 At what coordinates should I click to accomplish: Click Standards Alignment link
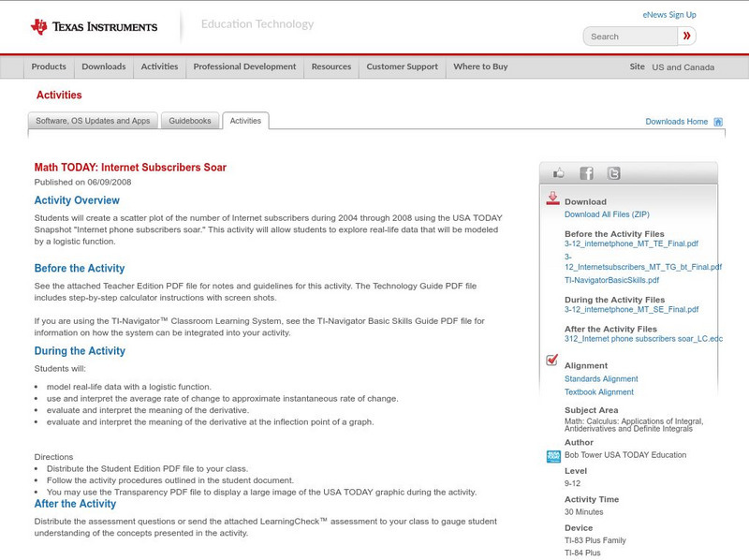tap(601, 379)
